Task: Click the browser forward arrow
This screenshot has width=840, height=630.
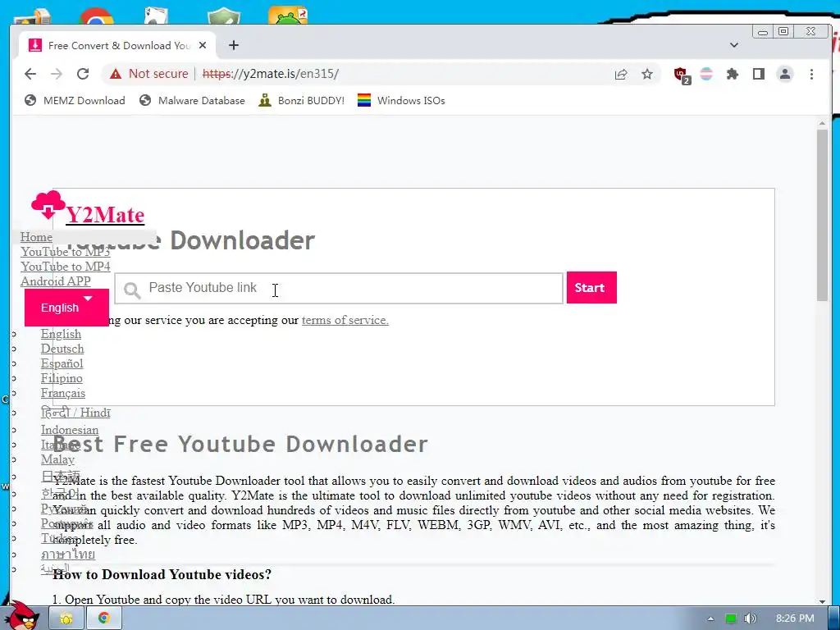Action: point(57,74)
